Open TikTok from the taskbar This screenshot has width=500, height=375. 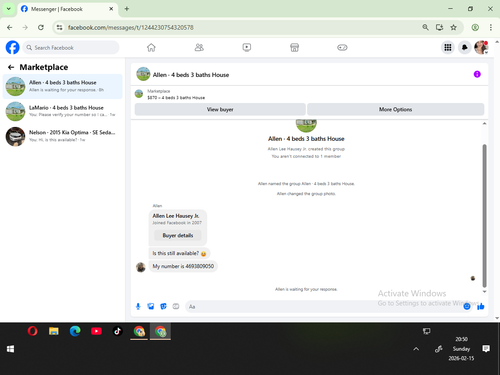pos(117,331)
